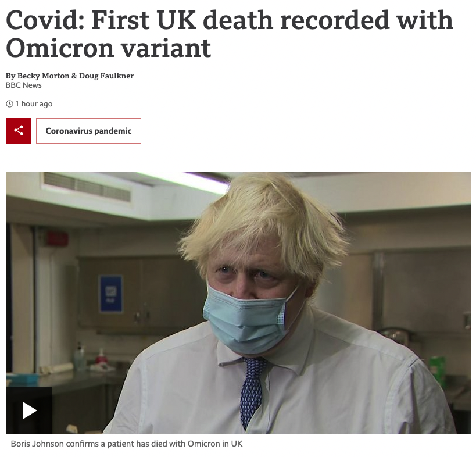Click the green bottle in video background
This screenshot has width=476, height=457.
click(438, 372)
